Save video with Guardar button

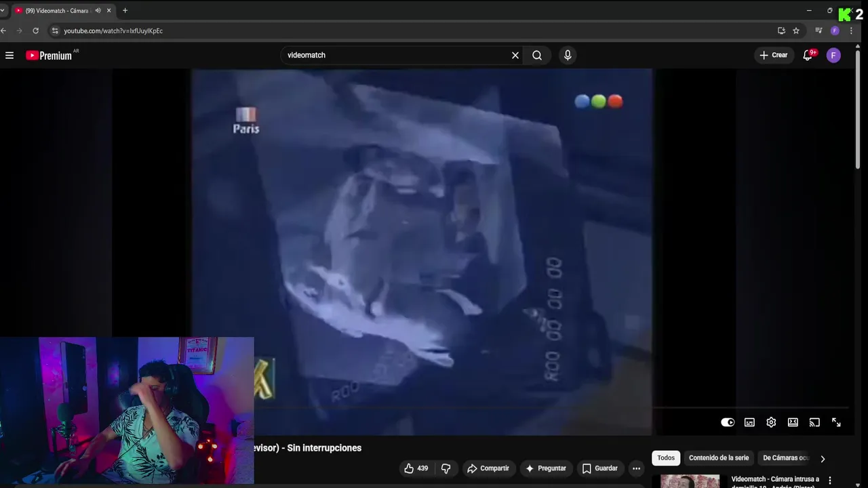600,468
